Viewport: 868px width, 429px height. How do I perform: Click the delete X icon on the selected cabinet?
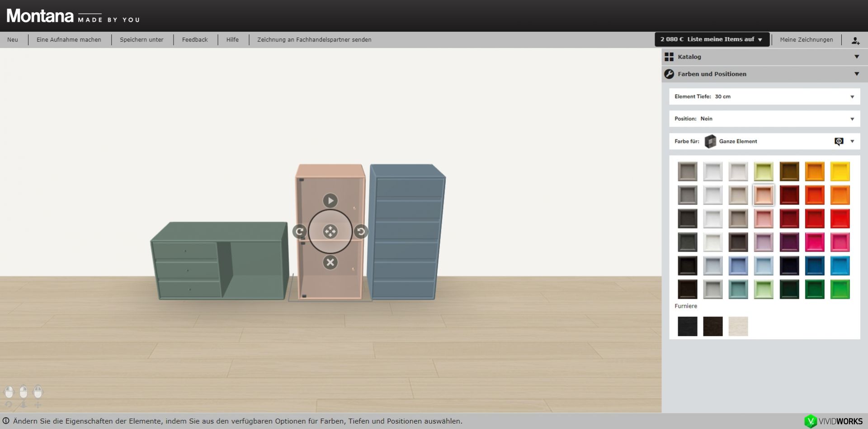click(x=330, y=262)
